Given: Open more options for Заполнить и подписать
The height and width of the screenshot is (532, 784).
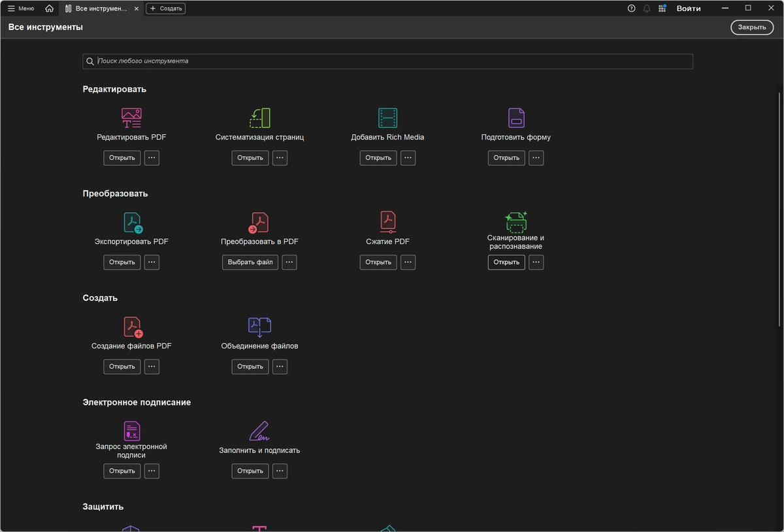Looking at the screenshot, I should coord(280,471).
